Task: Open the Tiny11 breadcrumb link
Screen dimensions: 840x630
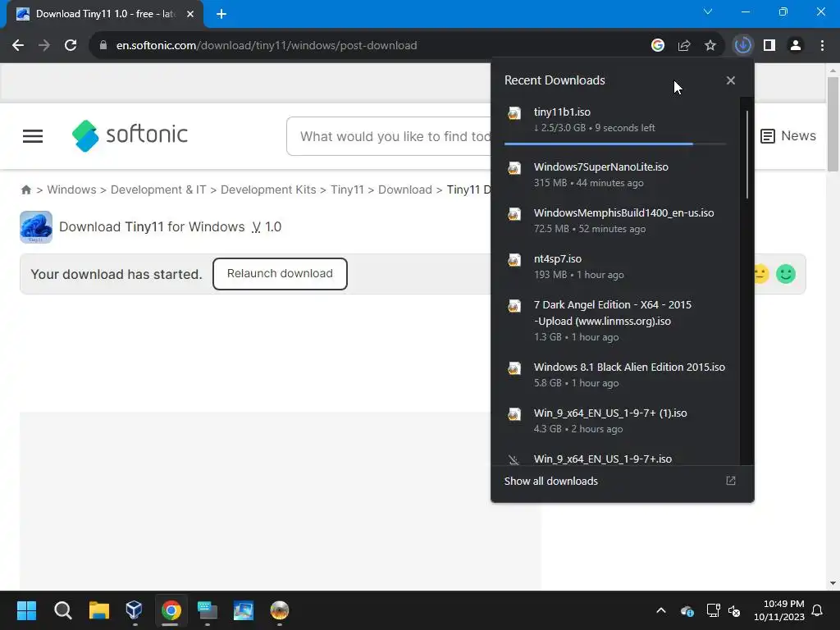Action: (347, 189)
